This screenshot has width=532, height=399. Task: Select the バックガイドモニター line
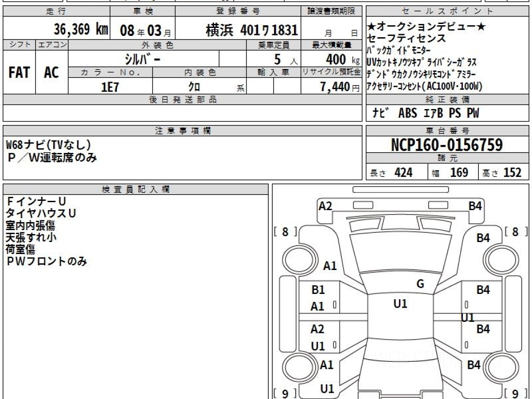399,50
